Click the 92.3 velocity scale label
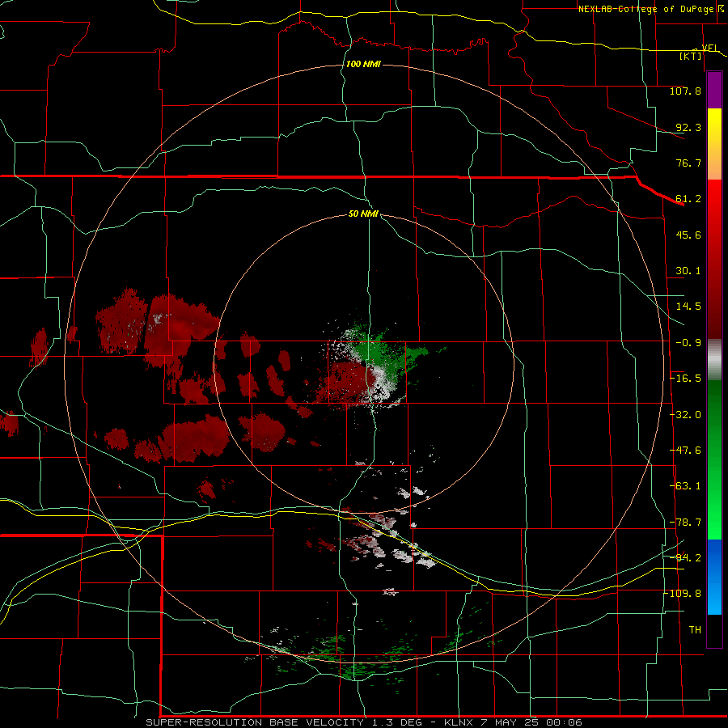Viewport: 728px width, 728px height. click(x=688, y=127)
